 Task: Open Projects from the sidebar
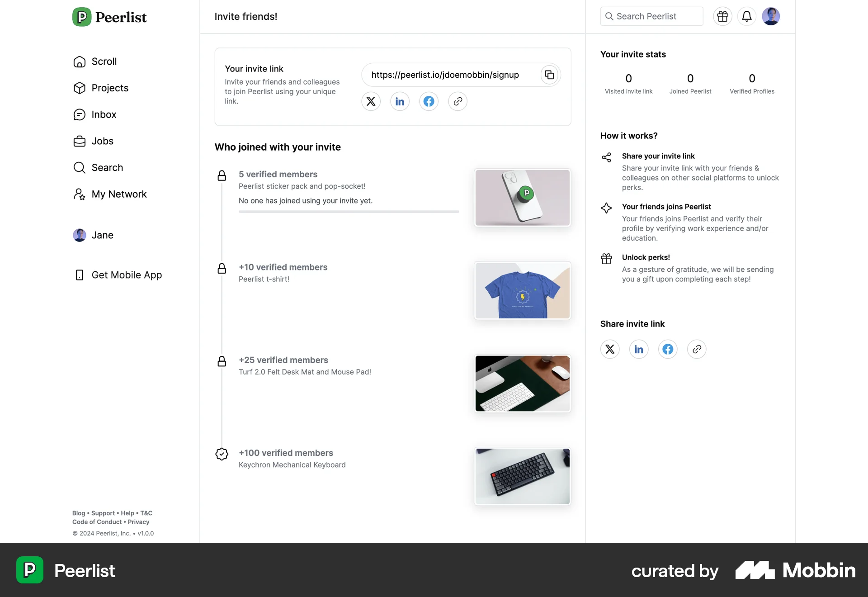point(110,88)
